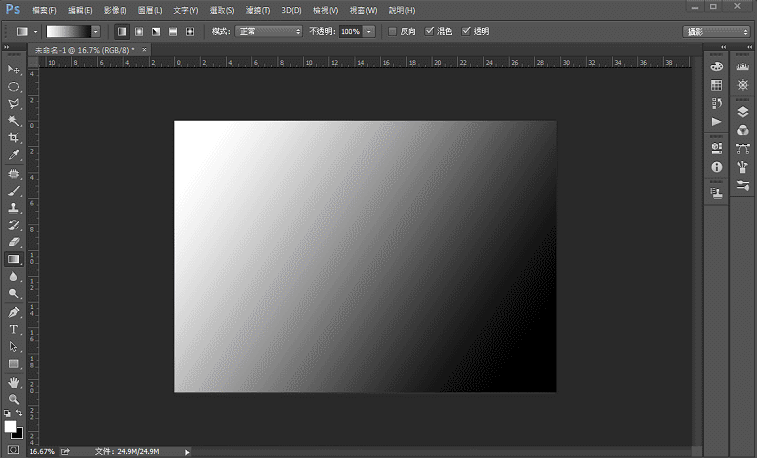Select the Eyedropper tool

pyautogui.click(x=14, y=154)
